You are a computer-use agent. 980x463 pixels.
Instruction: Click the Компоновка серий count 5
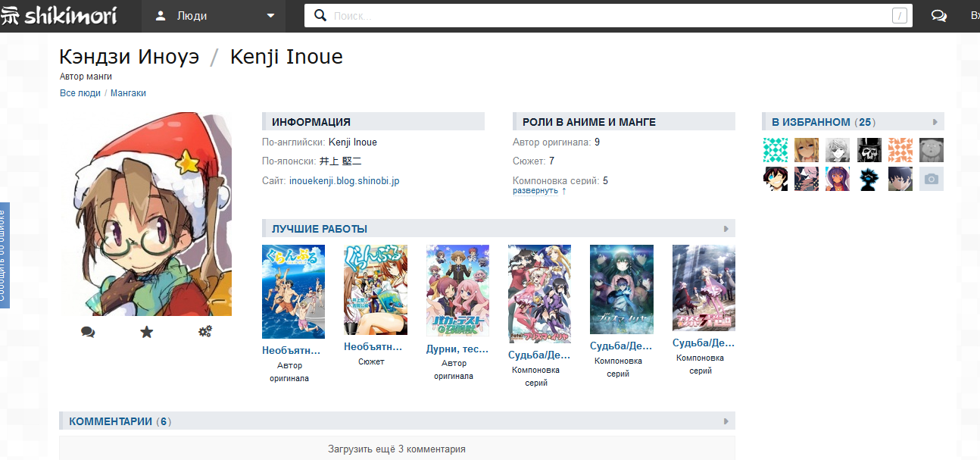click(605, 181)
